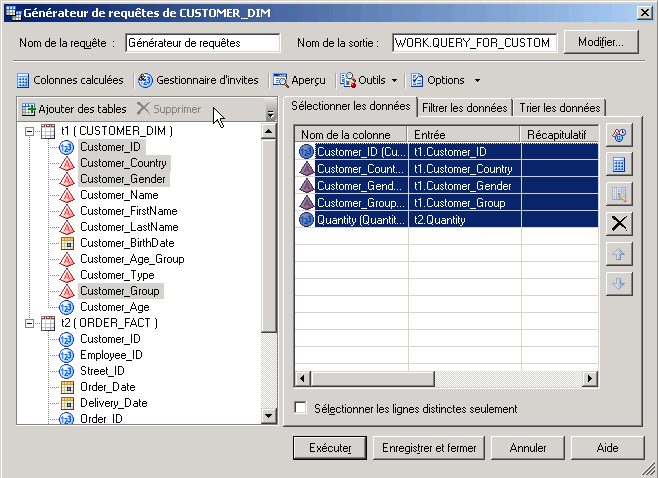Click the Nom de la requête field
The height and width of the screenshot is (478, 658).
[203, 43]
